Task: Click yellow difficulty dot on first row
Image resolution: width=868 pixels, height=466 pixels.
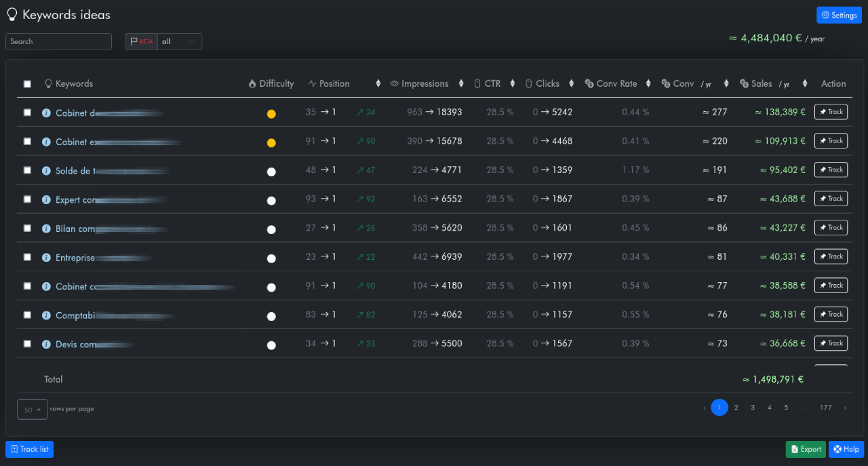Action: [x=271, y=114]
